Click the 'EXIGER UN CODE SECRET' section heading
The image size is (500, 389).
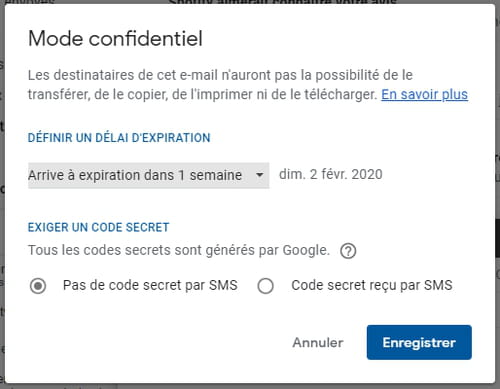click(99, 227)
